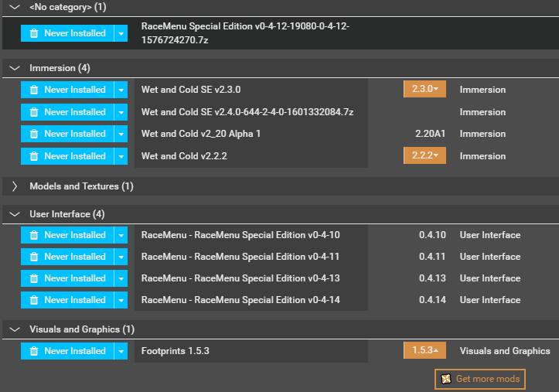Select RaceMenu Special Edition v0-4-13 name
559x392 pixels.
pyautogui.click(x=240, y=278)
